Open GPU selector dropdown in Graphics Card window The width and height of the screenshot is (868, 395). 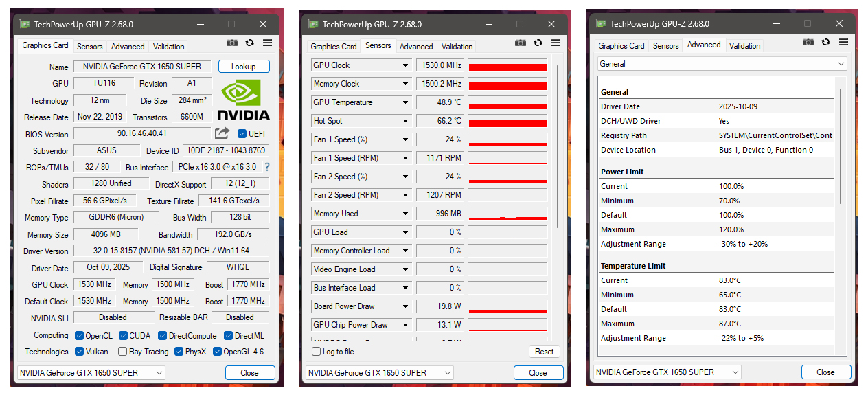(91, 373)
